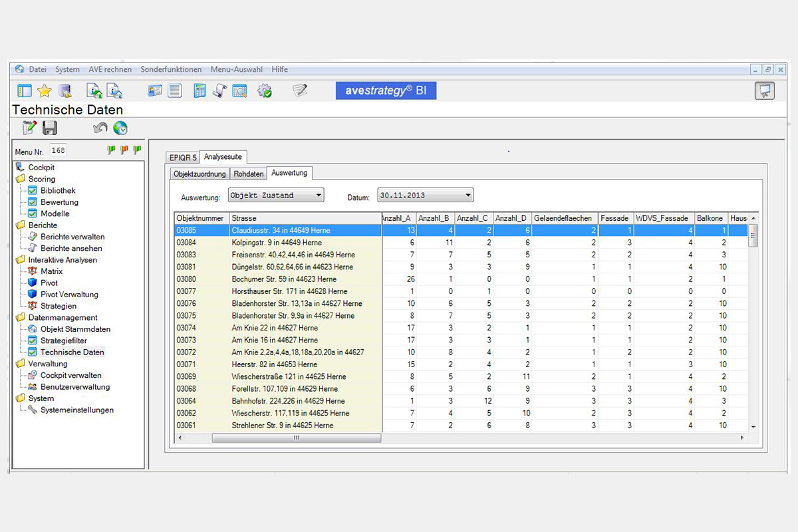Open Berichte verwalten in the tree
Viewport: 798px width, 532px height.
click(x=72, y=237)
